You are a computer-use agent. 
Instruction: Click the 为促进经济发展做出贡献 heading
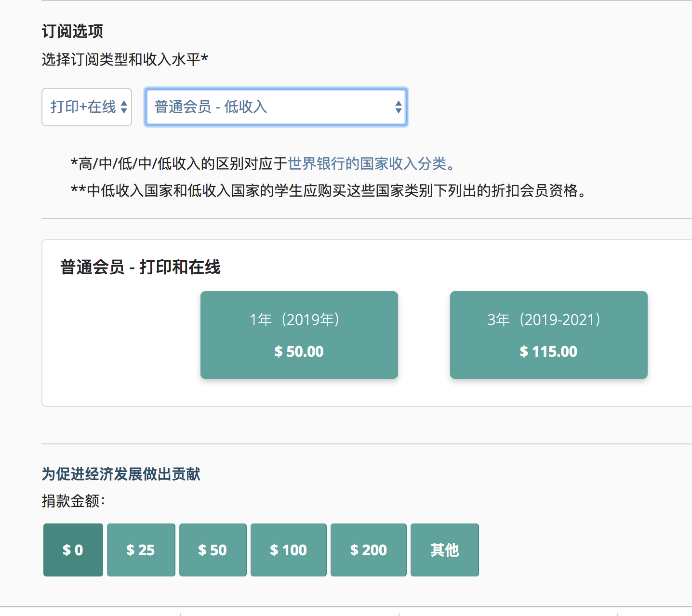(x=121, y=474)
